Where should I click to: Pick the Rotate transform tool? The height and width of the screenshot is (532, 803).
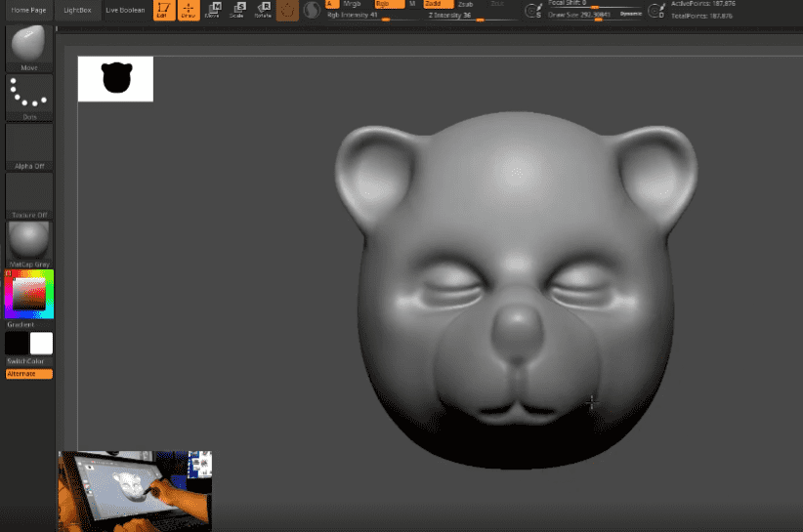point(263,10)
